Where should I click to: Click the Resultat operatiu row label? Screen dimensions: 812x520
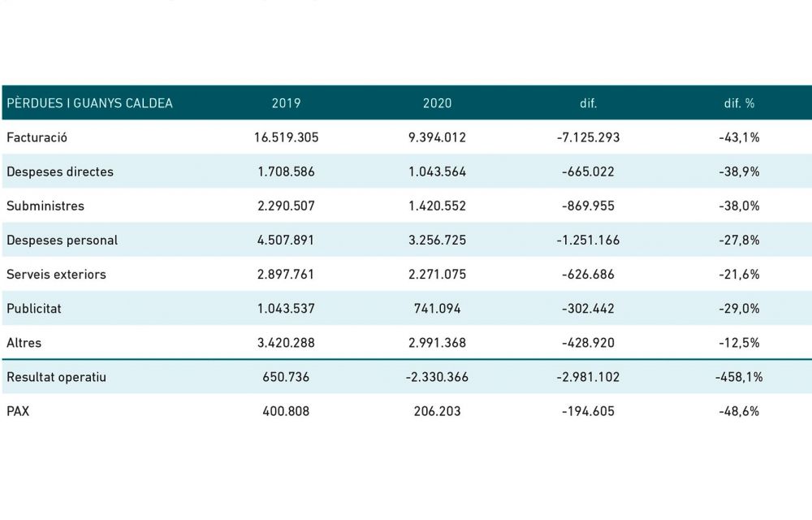point(56,377)
